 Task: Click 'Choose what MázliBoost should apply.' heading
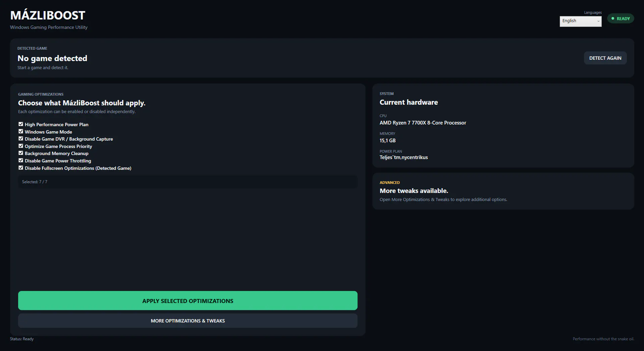(82, 103)
